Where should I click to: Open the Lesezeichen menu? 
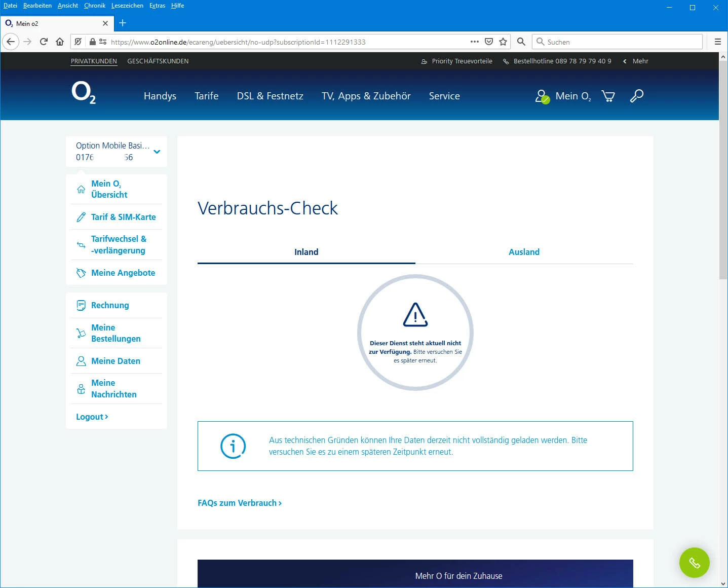127,6
